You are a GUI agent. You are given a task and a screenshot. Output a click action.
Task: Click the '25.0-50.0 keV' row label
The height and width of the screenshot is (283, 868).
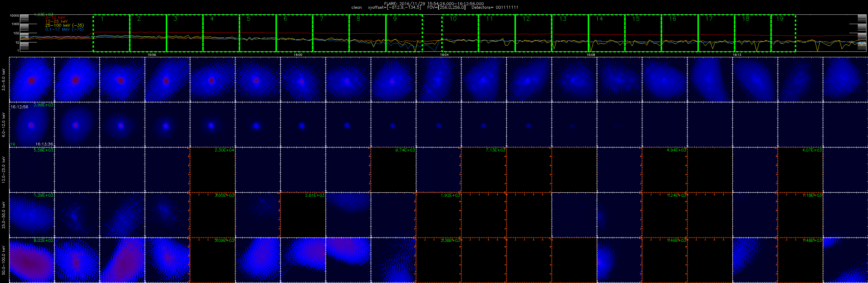pos(4,215)
